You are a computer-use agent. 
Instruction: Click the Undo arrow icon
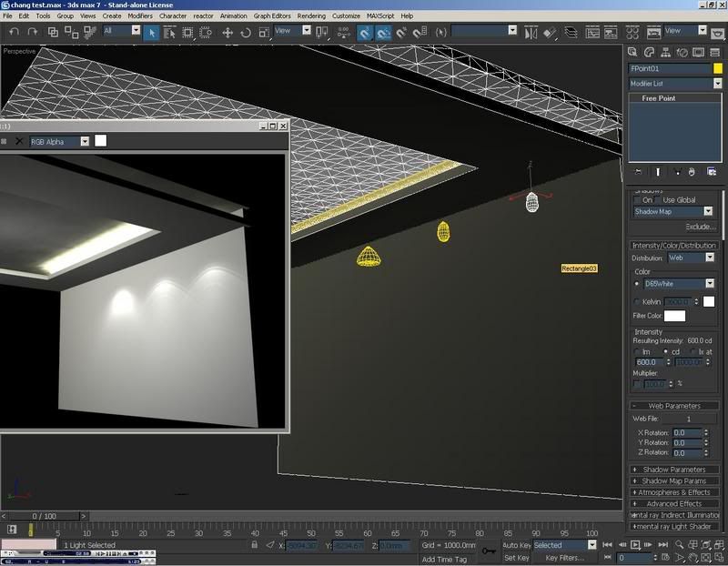point(15,32)
